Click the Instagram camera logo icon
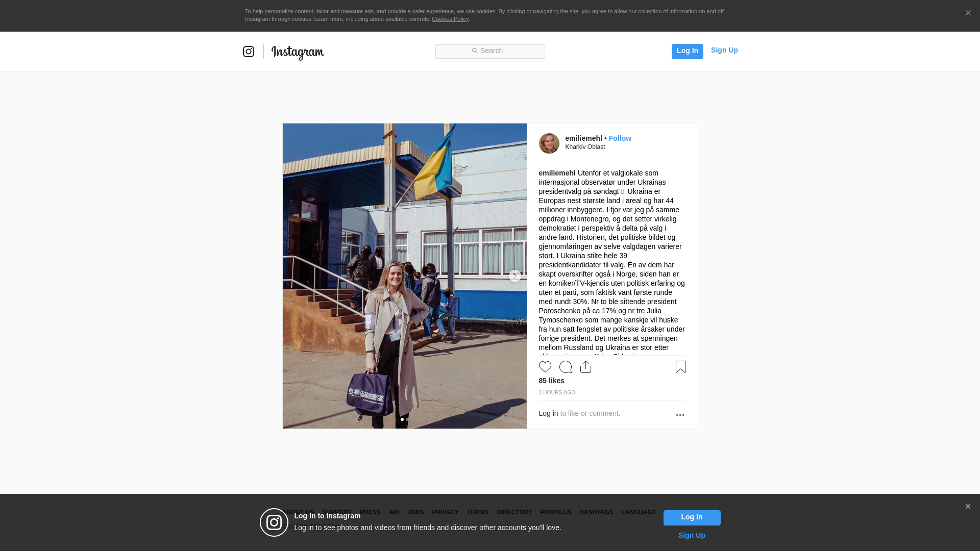 (x=249, y=52)
